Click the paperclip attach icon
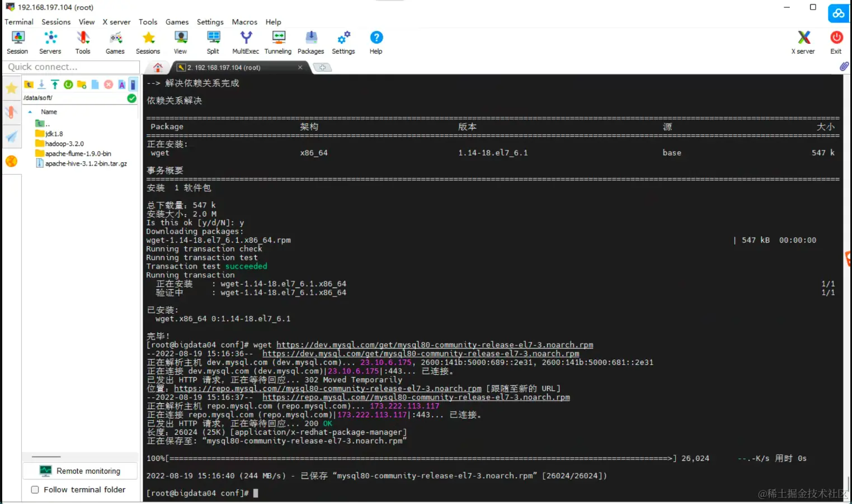Image resolution: width=852 pixels, height=504 pixels. click(844, 67)
